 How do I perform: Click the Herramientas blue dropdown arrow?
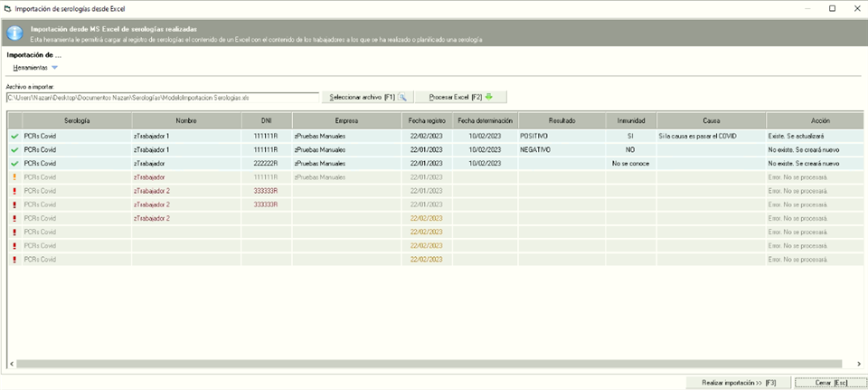coord(54,68)
